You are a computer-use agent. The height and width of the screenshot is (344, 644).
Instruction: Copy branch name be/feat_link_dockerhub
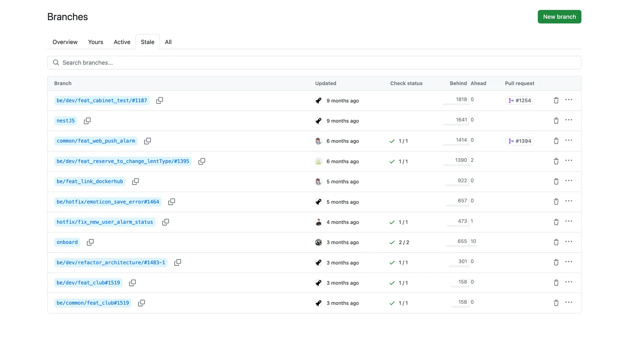pyautogui.click(x=135, y=181)
